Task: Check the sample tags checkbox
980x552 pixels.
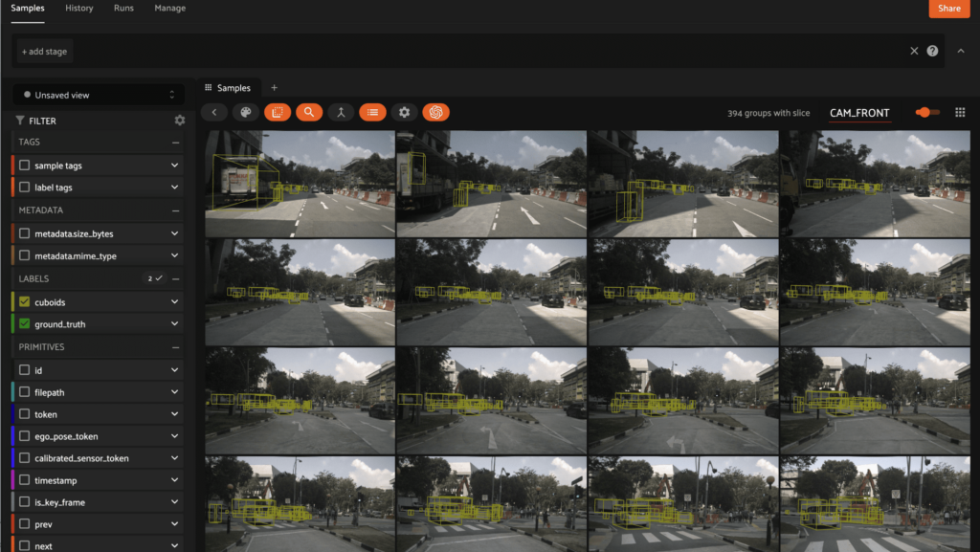Action: [x=24, y=166]
